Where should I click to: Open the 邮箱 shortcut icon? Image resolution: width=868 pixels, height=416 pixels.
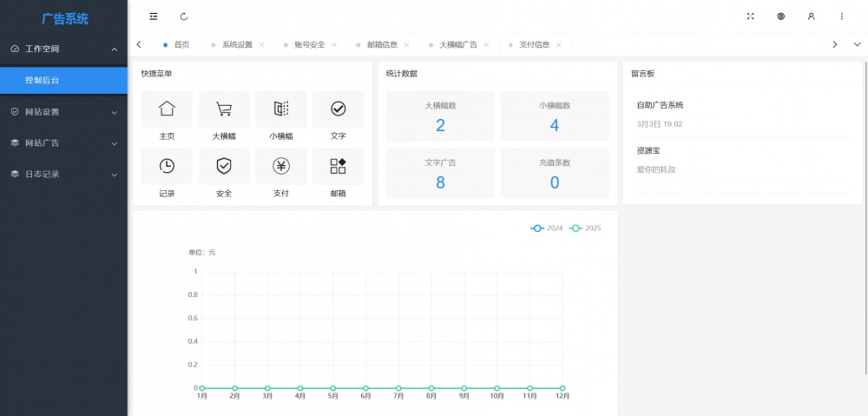point(338,166)
